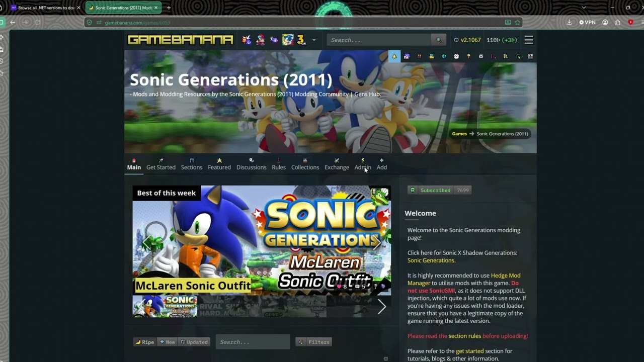
Task: Click the v2.1067 version indicator
Action: [x=467, y=40]
